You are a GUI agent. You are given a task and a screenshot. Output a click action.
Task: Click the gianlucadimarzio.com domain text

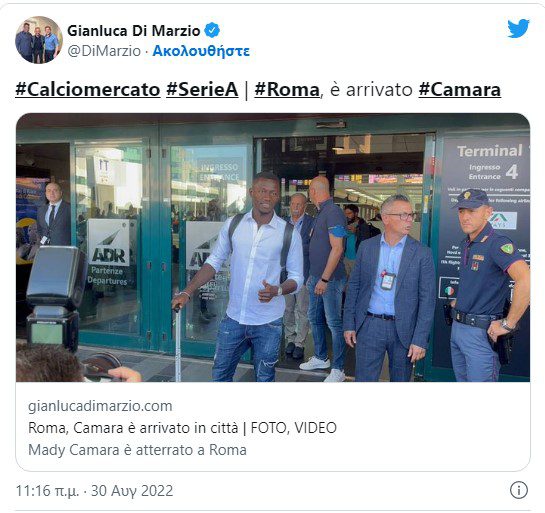[100, 406]
